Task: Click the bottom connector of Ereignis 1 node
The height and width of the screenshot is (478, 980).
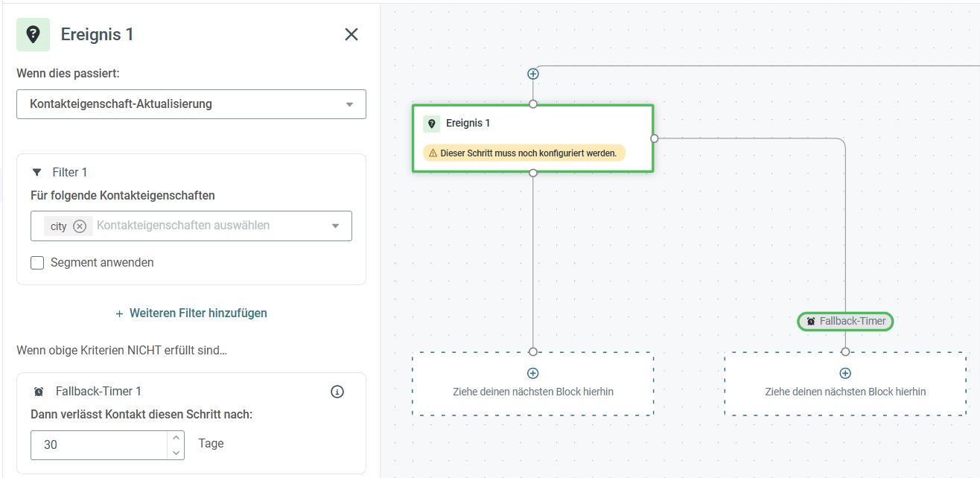Action: [533, 173]
